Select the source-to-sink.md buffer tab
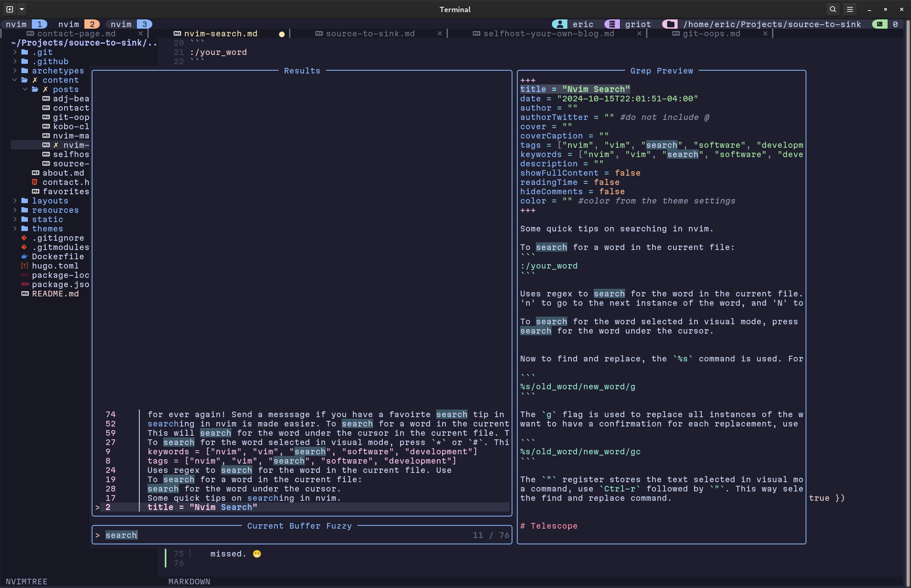 pos(370,34)
